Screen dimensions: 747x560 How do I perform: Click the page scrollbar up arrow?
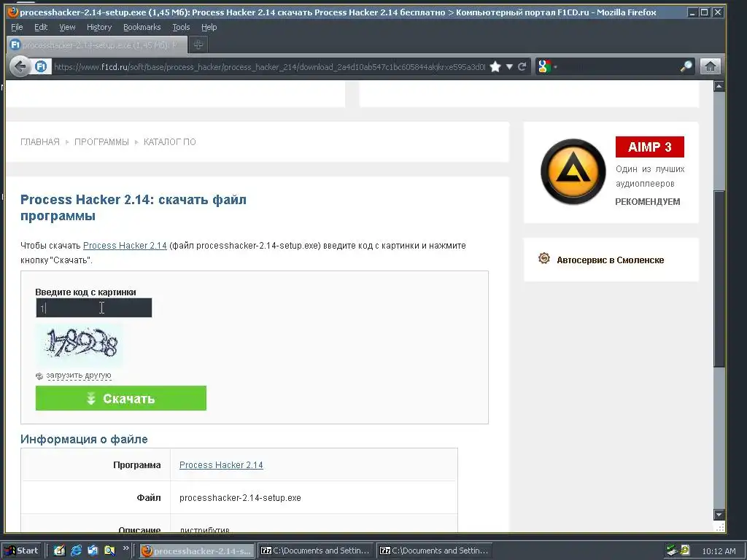[x=719, y=86]
